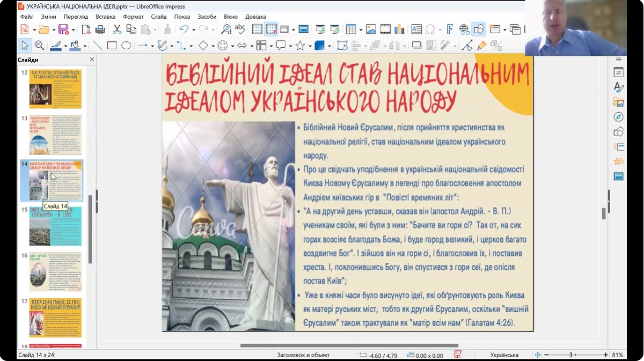Expand the fill color dropdown arrow
The image size is (644, 361).
click(x=85, y=46)
